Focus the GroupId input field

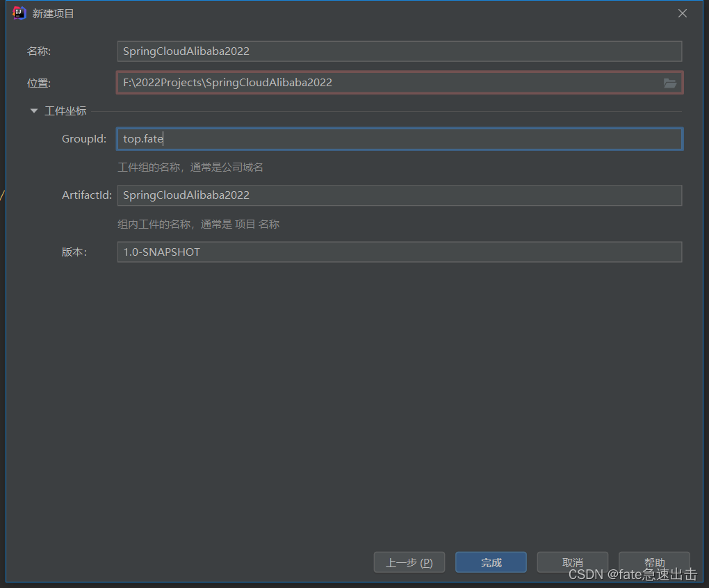400,139
